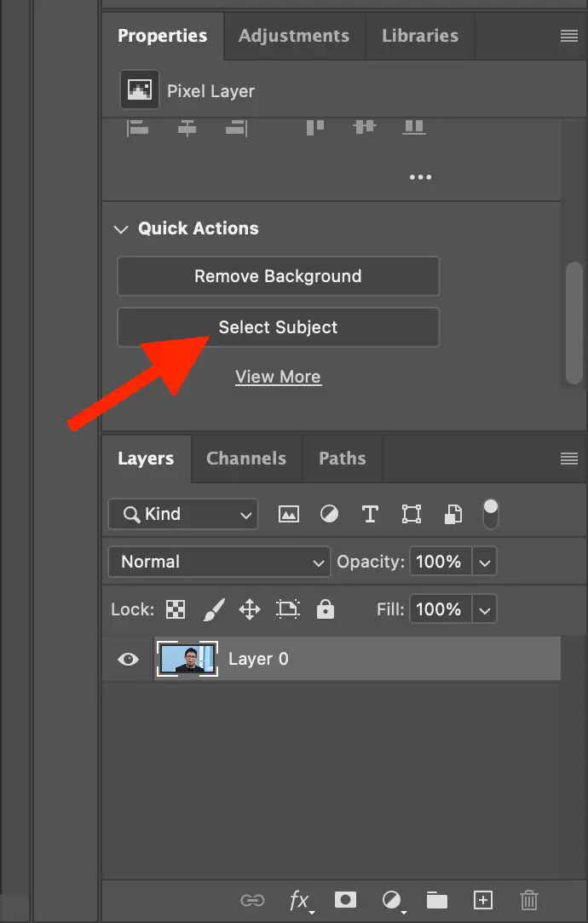Screen dimensions: 588x923
Task: Click the adjustment layer filter icon
Action: pos(329,514)
